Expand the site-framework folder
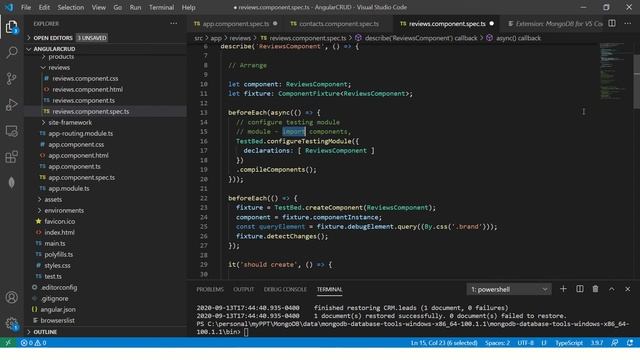640x360 pixels. [70, 122]
